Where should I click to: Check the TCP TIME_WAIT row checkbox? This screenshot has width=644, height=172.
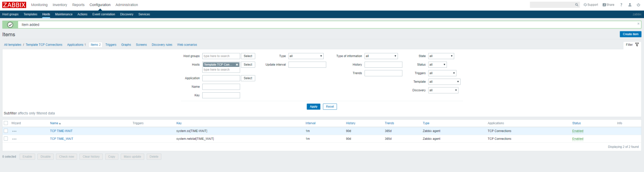[6, 139]
